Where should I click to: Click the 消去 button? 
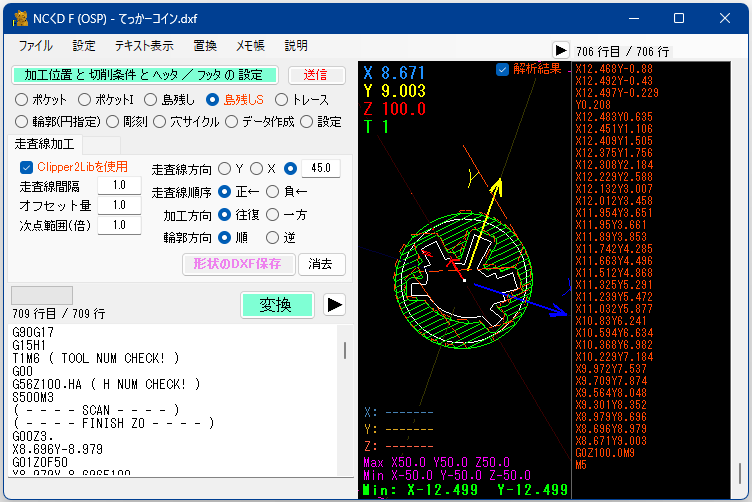321,264
